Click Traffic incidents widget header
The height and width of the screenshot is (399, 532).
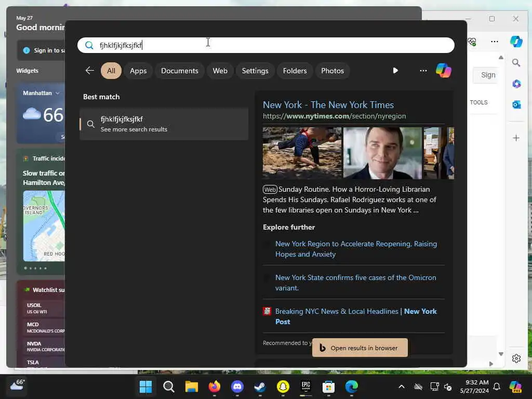(44, 158)
